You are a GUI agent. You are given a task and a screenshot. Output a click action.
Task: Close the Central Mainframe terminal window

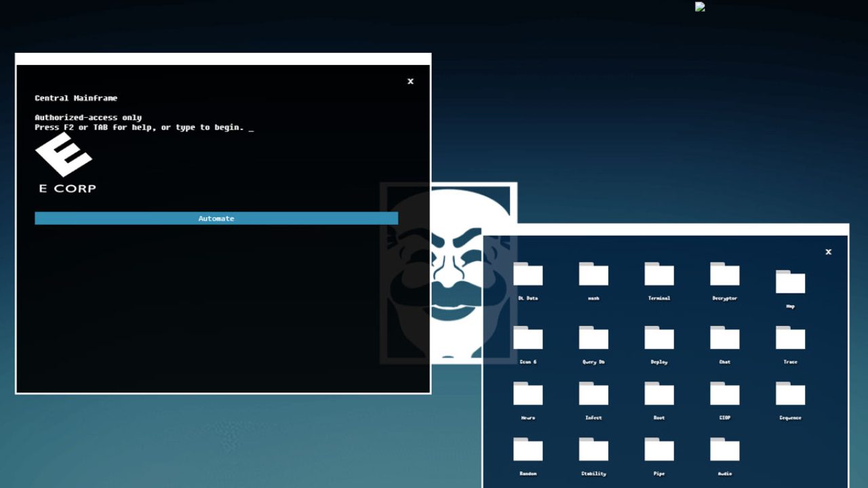click(410, 81)
